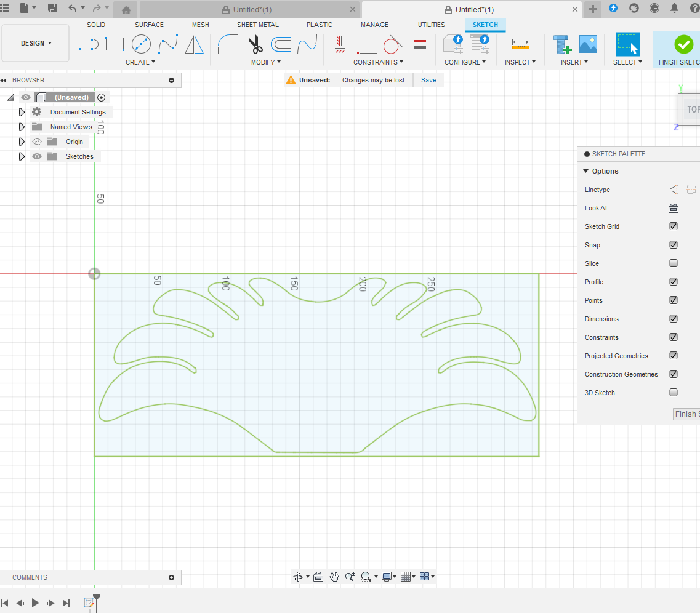This screenshot has width=700, height=613.
Task: Toggle visibility of the Origin folder
Action: [x=36, y=142]
